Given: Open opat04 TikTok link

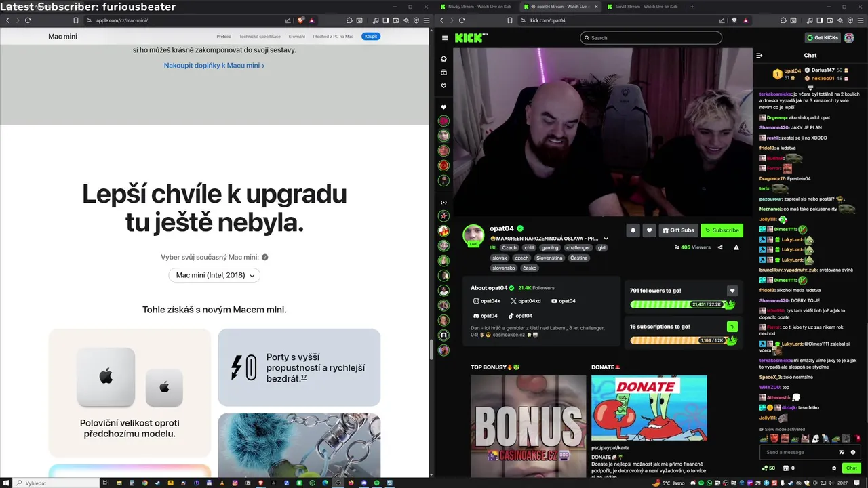Looking at the screenshot, I should 520,316.
